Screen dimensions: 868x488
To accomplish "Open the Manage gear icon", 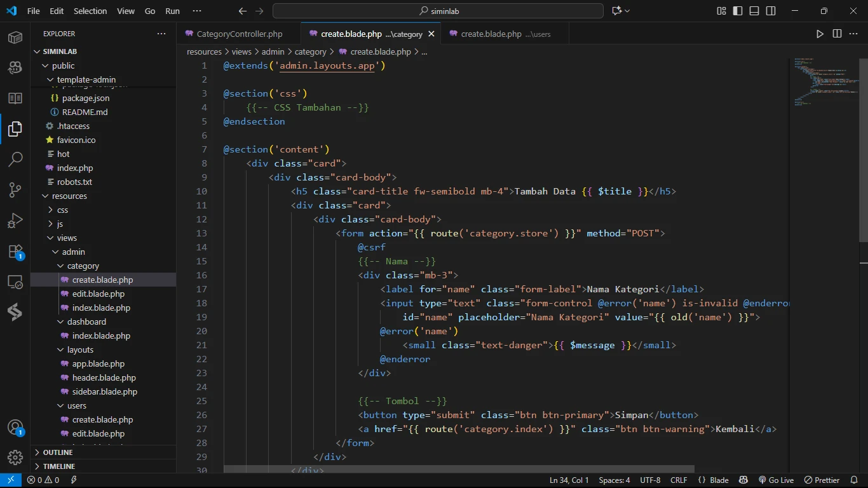I will 15,457.
